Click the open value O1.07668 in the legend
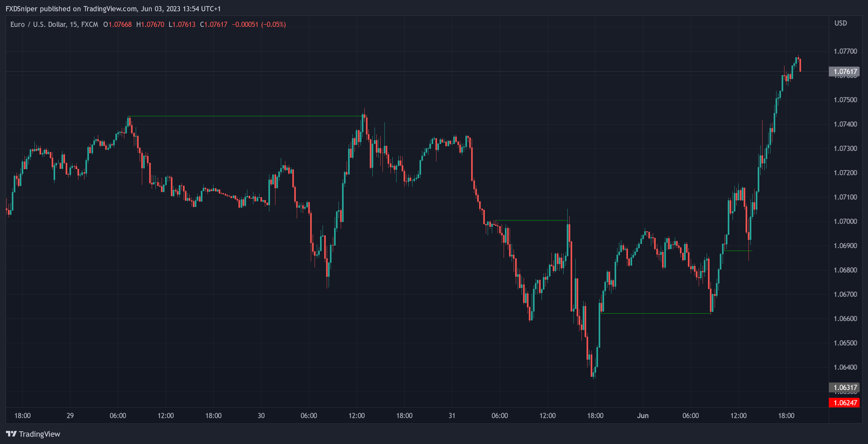Image resolution: width=868 pixels, height=444 pixels. (x=117, y=25)
